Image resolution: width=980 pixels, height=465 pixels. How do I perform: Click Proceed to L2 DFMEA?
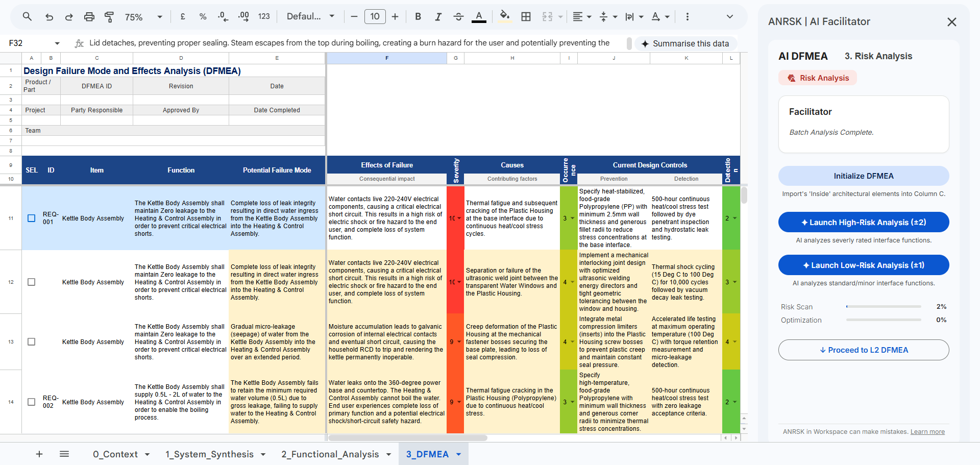[863, 350]
